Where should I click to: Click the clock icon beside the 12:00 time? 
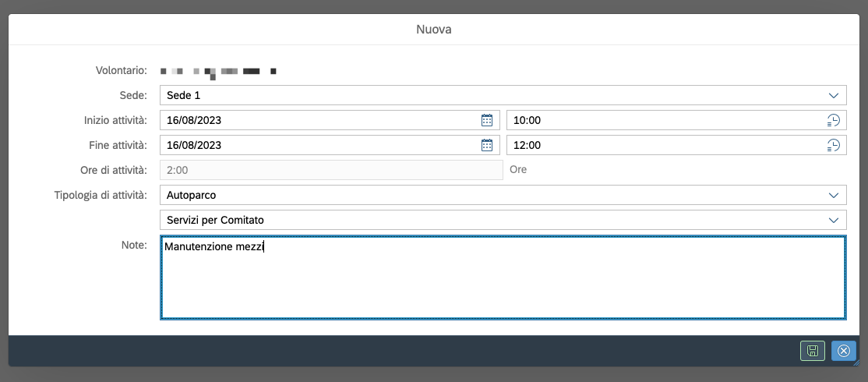pos(833,145)
